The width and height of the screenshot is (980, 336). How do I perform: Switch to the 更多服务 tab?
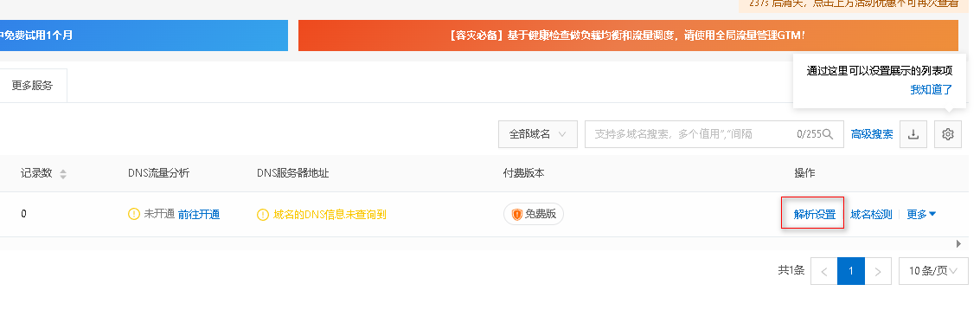pyautogui.click(x=33, y=86)
